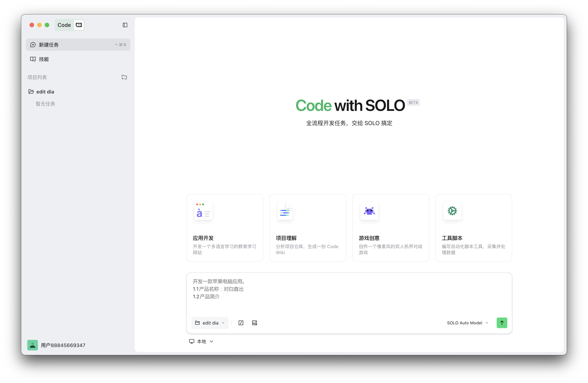The image size is (588, 383).
Task: Click the 应用开发 card icon
Action: [x=203, y=211]
